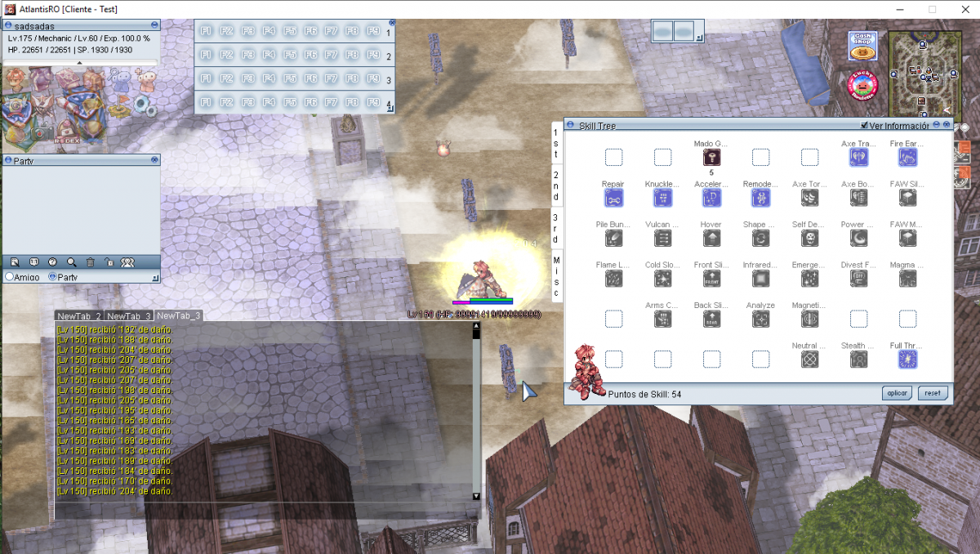Select the Stealth Field skill icon
Image resolution: width=980 pixels, height=554 pixels.
tap(858, 360)
